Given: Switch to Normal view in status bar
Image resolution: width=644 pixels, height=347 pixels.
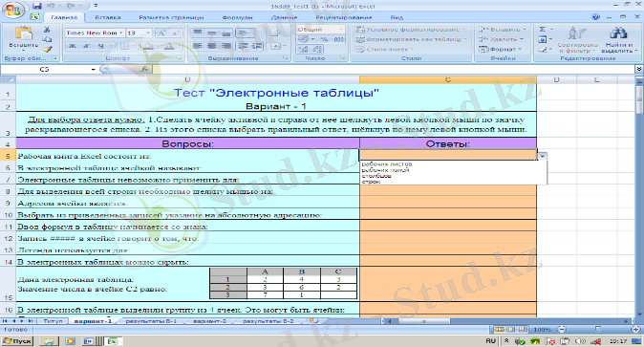Looking at the screenshot, I should [499, 330].
